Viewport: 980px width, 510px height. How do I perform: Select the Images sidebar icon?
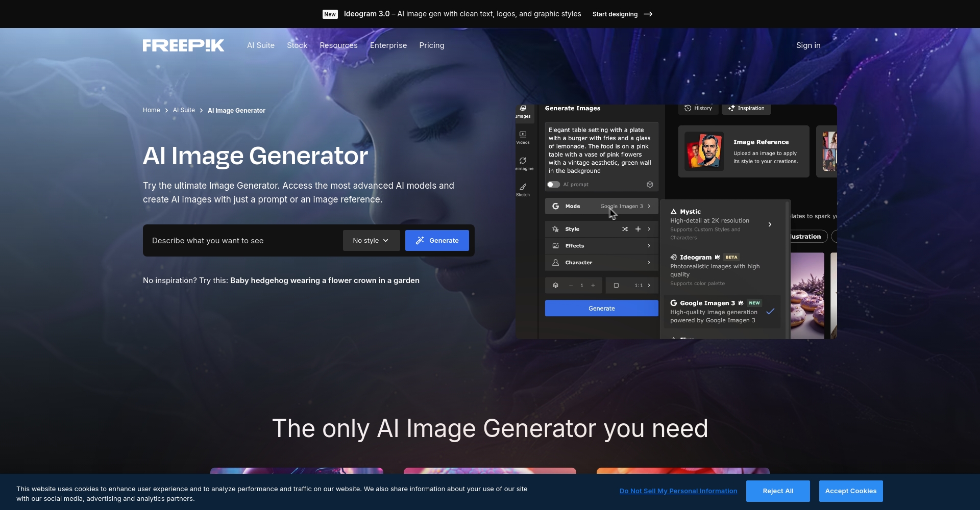pyautogui.click(x=523, y=112)
